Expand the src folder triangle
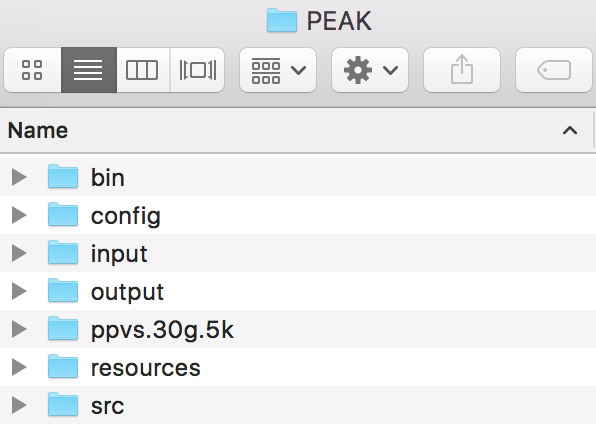596x424 pixels. pos(19,405)
